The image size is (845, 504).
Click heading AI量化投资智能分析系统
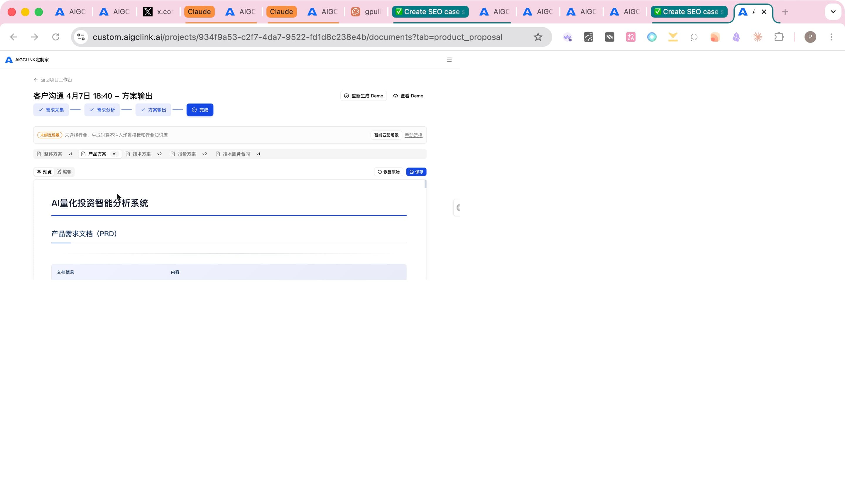click(99, 203)
